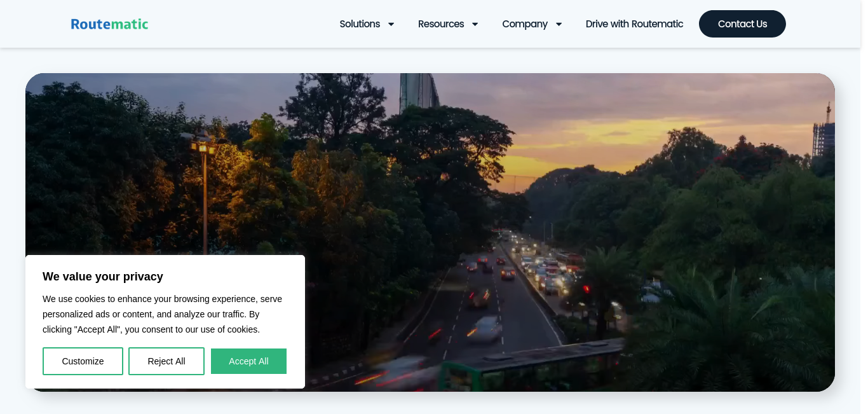Open the Resources menu
Image resolution: width=868 pixels, height=414 pixels.
(441, 24)
